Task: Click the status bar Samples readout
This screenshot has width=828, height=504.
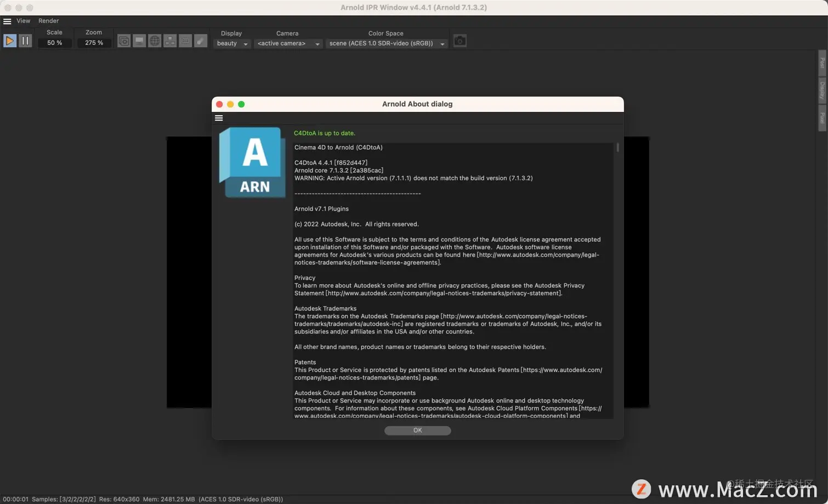Action: pyautogui.click(x=64, y=499)
